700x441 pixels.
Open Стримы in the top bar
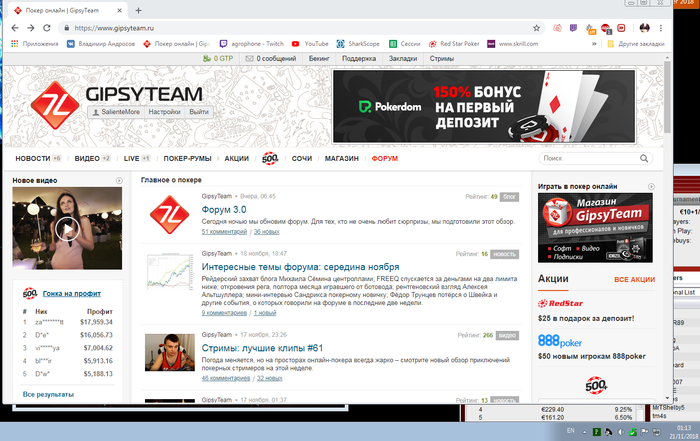pos(442,58)
